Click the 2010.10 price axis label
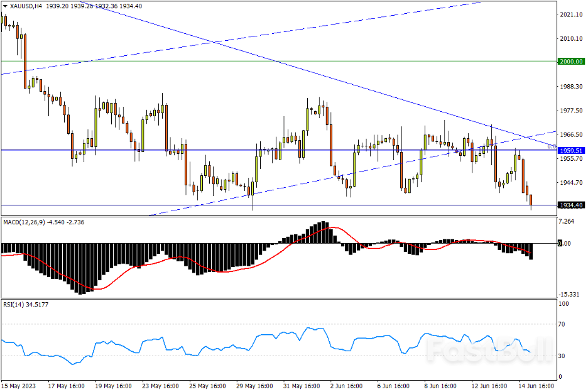 tap(571, 39)
